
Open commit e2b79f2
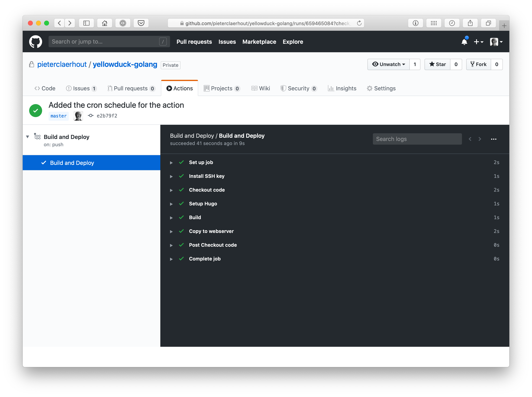[x=107, y=116]
